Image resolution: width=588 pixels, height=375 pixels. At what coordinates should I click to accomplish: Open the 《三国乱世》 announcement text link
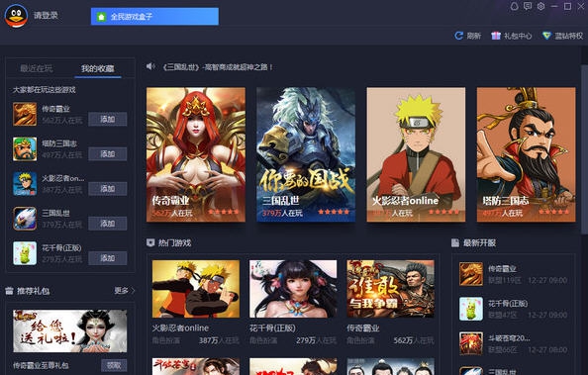point(218,67)
